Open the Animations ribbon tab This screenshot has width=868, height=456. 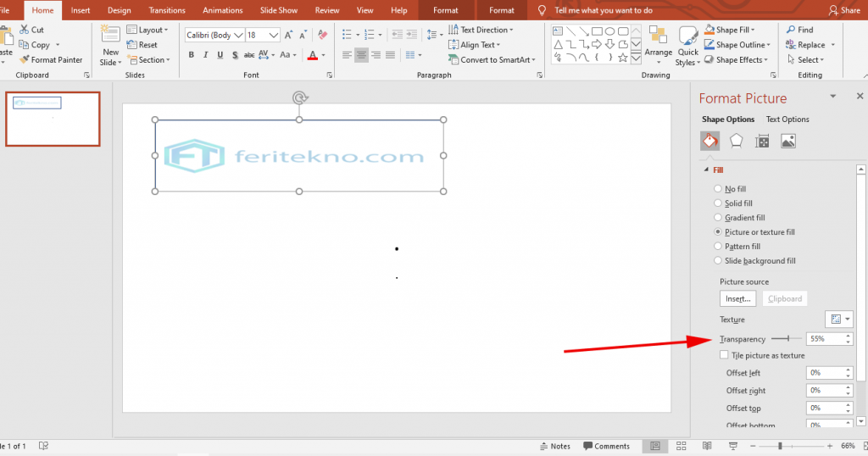click(x=223, y=10)
